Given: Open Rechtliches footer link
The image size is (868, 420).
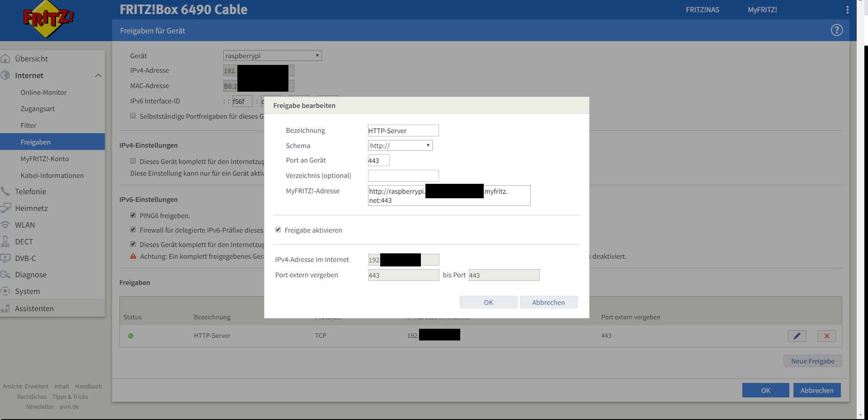Looking at the screenshot, I should [32, 397].
